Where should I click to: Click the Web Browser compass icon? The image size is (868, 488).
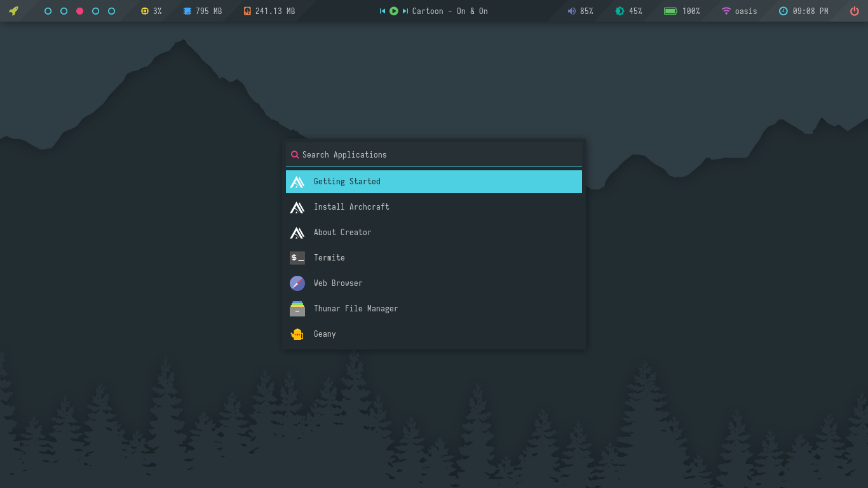click(x=297, y=283)
